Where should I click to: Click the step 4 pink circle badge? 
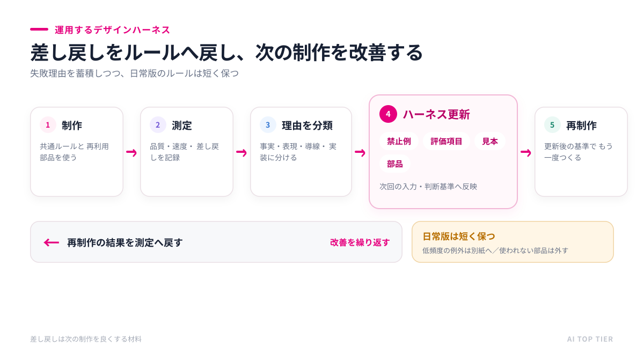[x=388, y=114]
